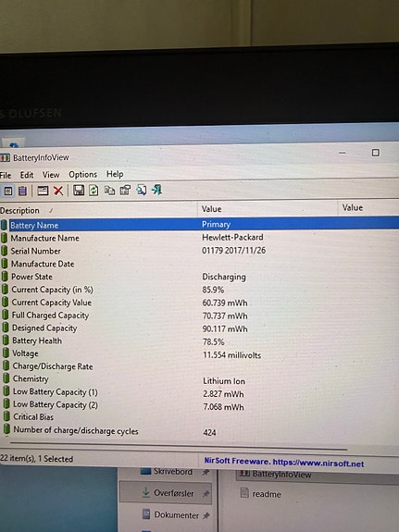The image size is (399, 532).
Task: Select the Battery Health row
Action: pos(200,340)
